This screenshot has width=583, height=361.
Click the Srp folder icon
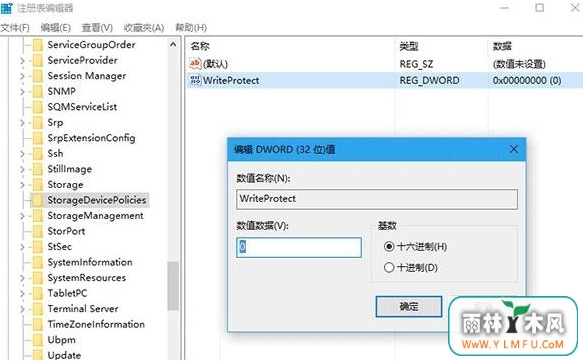[38, 122]
